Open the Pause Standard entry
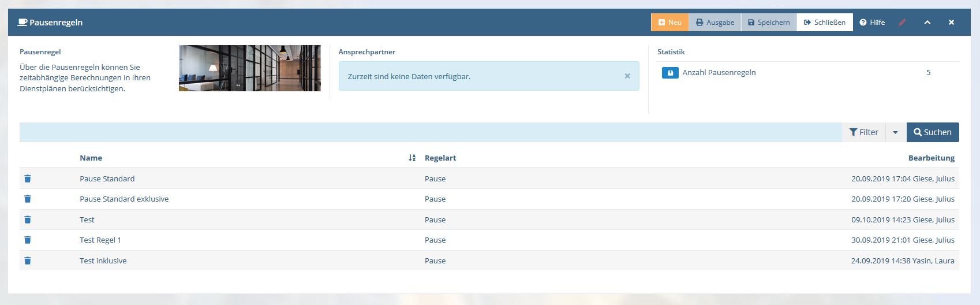 click(107, 178)
